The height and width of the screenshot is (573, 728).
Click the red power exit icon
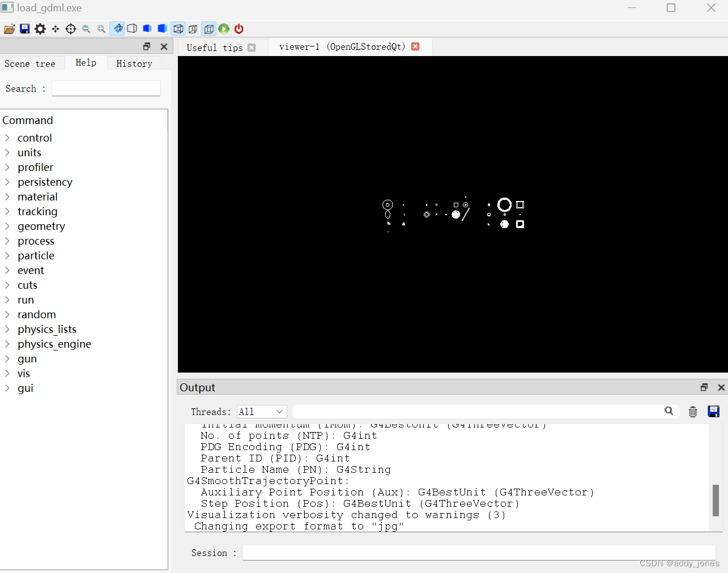tap(239, 28)
